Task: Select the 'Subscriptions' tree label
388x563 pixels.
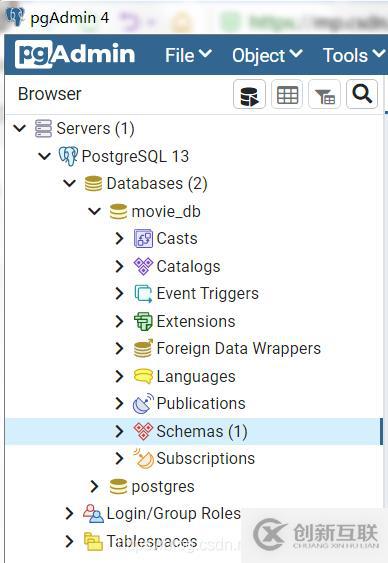Action: pos(206,459)
